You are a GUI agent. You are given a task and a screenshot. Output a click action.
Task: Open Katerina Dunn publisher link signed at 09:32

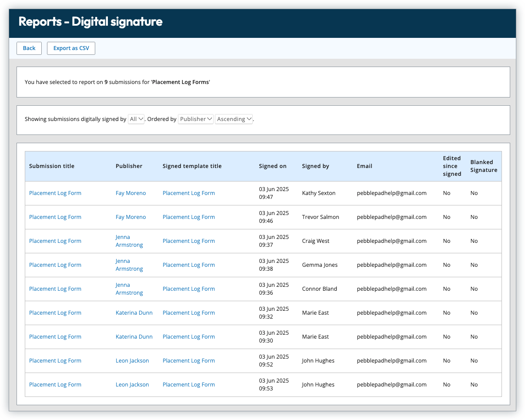(134, 313)
